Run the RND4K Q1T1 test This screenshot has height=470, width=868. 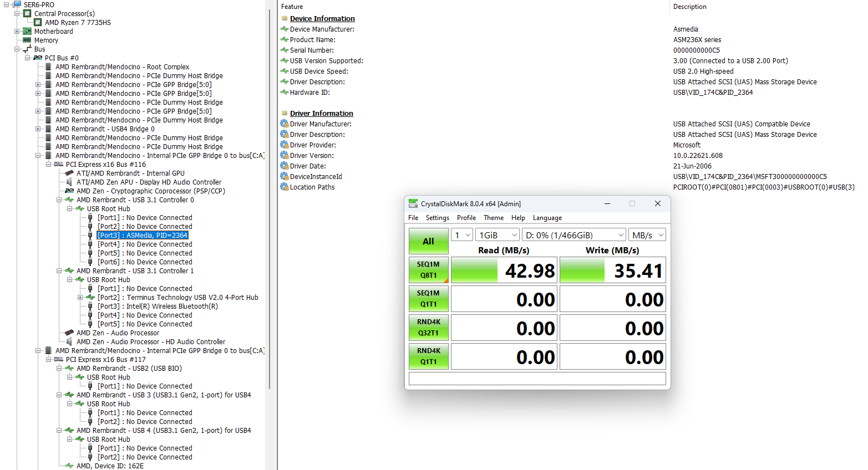pos(429,356)
